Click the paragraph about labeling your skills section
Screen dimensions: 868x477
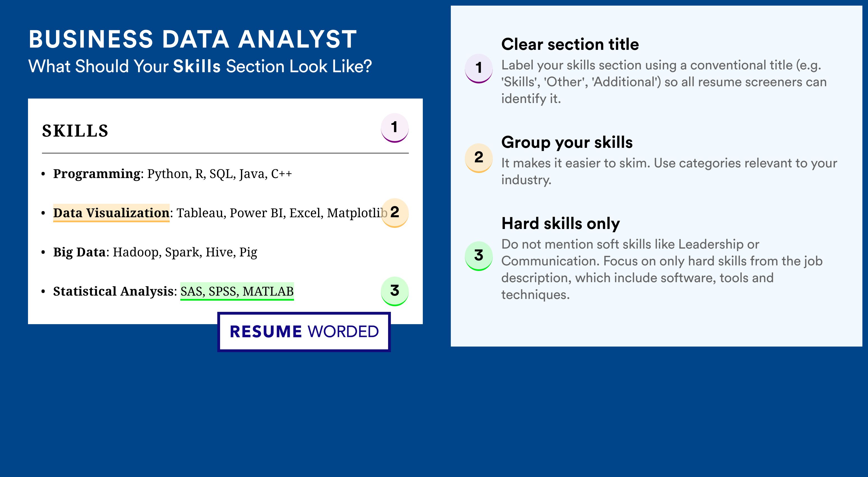[x=664, y=82]
